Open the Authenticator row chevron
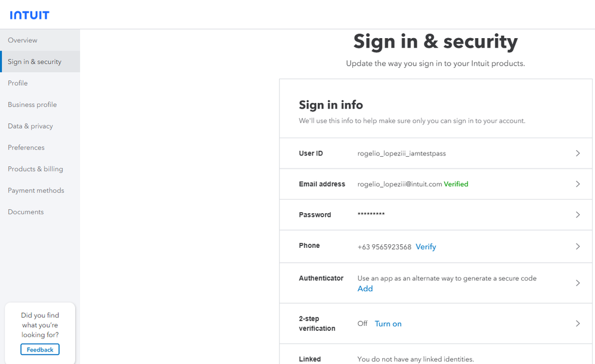This screenshot has height=364, width=595. [x=577, y=283]
